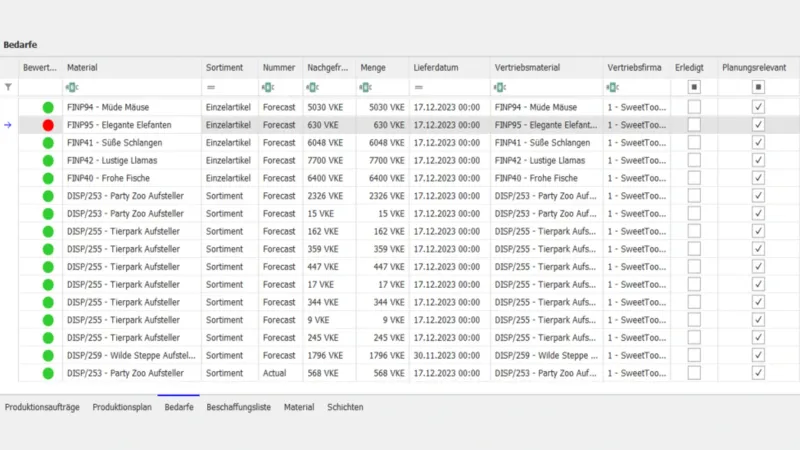800x450 pixels.
Task: Sort by the Vertriebsfirma column header
Action: tap(637, 67)
